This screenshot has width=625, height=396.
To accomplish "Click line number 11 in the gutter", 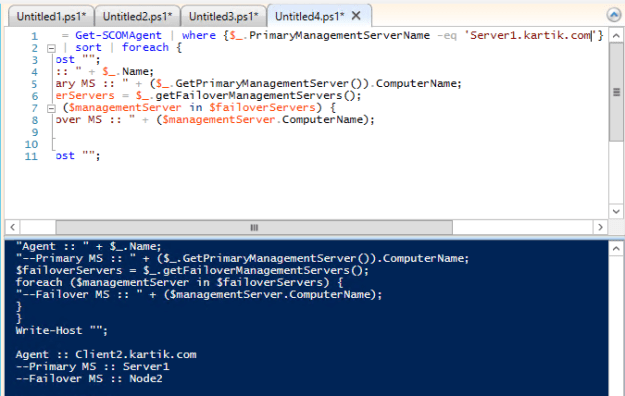I will [x=31, y=156].
